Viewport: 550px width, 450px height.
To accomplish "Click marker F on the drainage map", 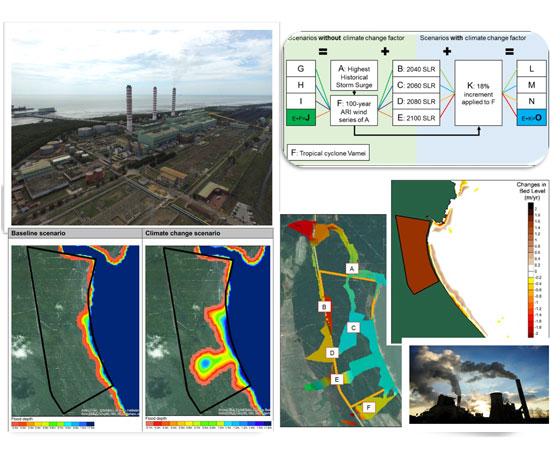I will click(x=368, y=408).
